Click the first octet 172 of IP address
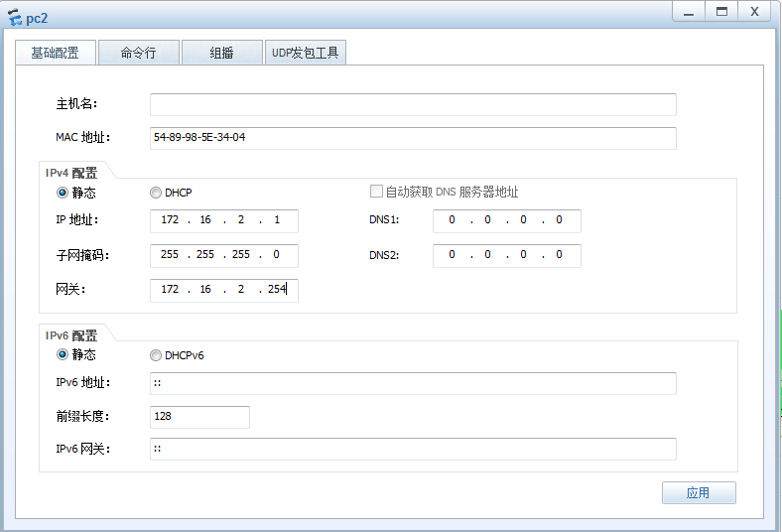 point(170,220)
